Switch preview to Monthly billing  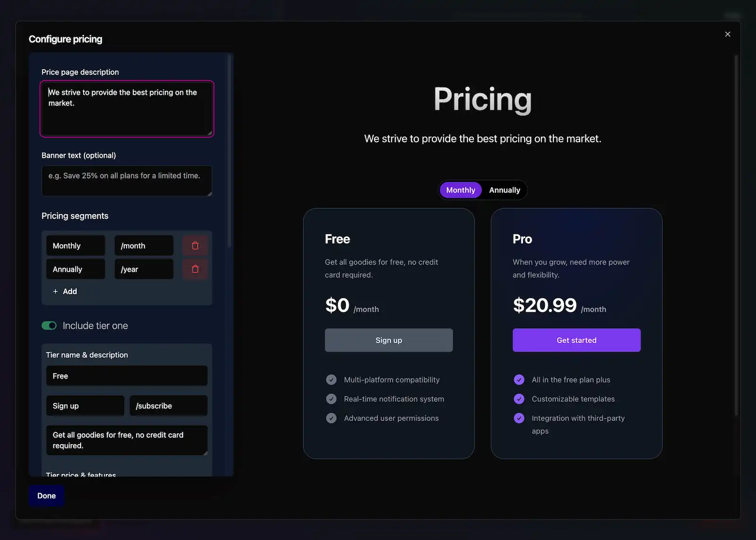coord(460,190)
